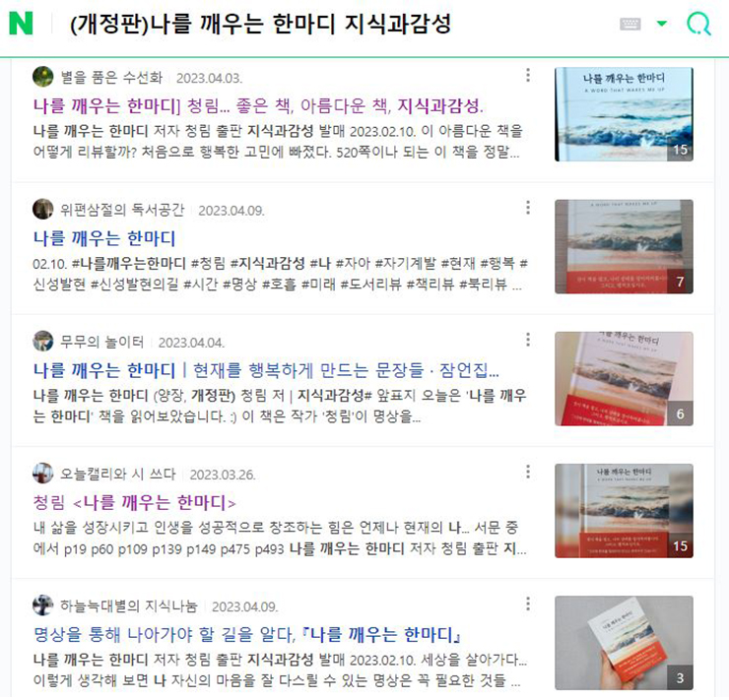Open more options for 오늘캘리와 시 쓰다 post

(528, 472)
